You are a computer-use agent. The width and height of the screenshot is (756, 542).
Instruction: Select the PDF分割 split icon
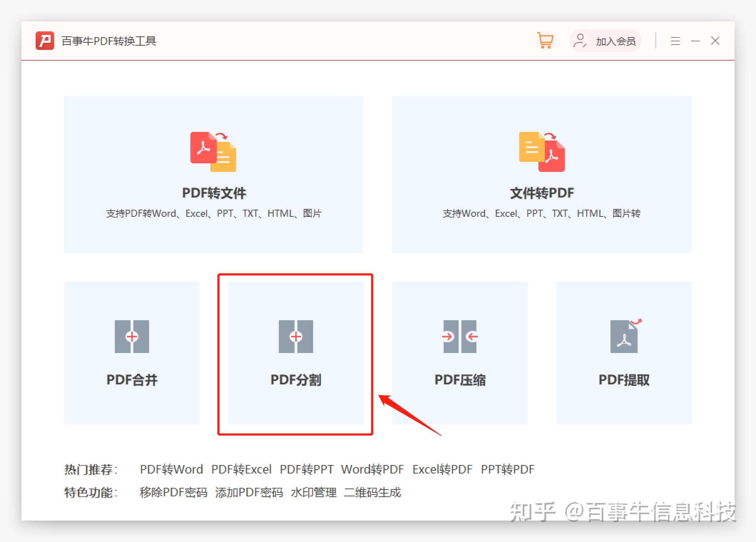tap(296, 337)
